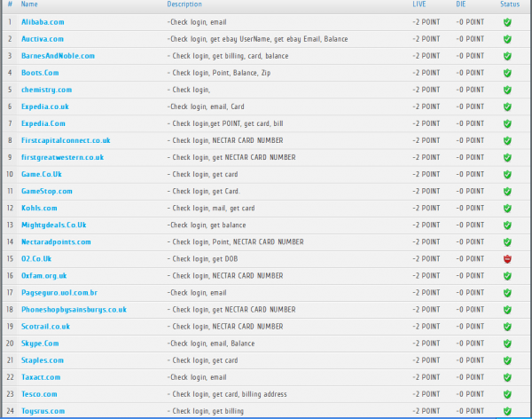The width and height of the screenshot is (532, 419).
Task: Open the Expedia.co.uk link
Action: pyautogui.click(x=45, y=107)
